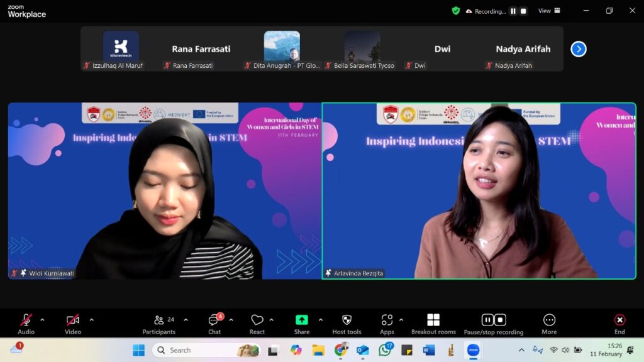This screenshot has height=362, width=644.
Task: Open weather widget on taskbar left
Action: 16,349
